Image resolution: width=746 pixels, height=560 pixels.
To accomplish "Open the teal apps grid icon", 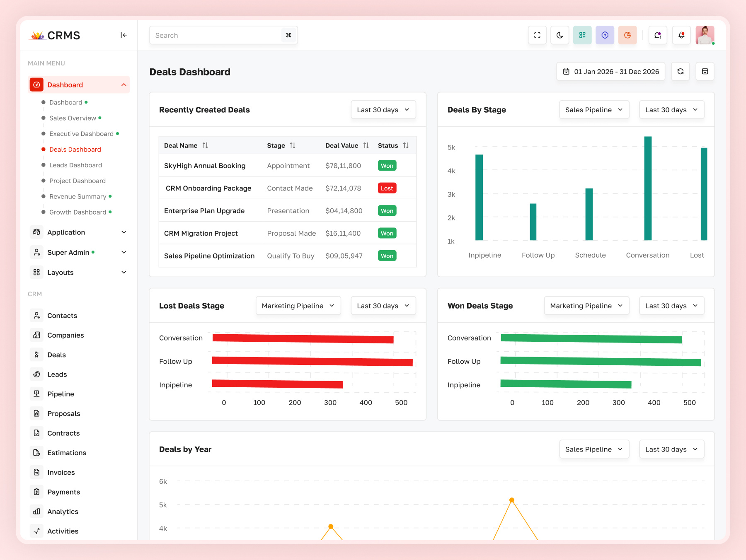I will click(x=582, y=35).
